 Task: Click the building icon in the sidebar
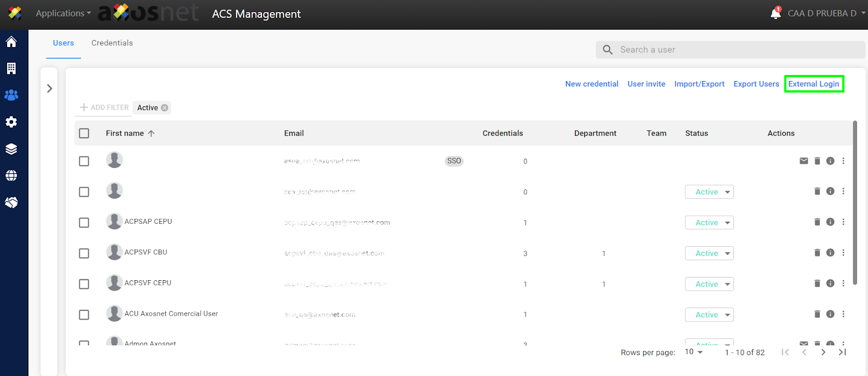click(x=11, y=68)
